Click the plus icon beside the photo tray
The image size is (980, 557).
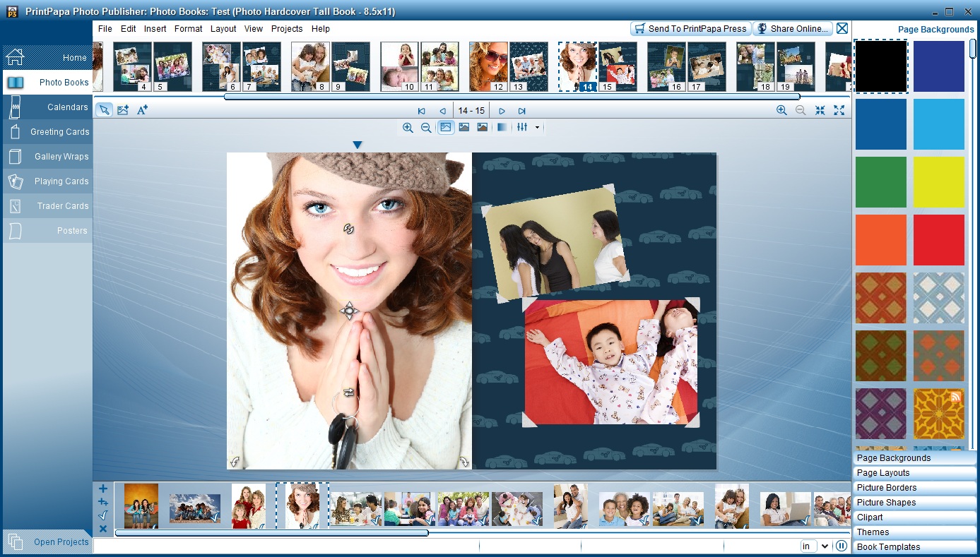tap(103, 489)
